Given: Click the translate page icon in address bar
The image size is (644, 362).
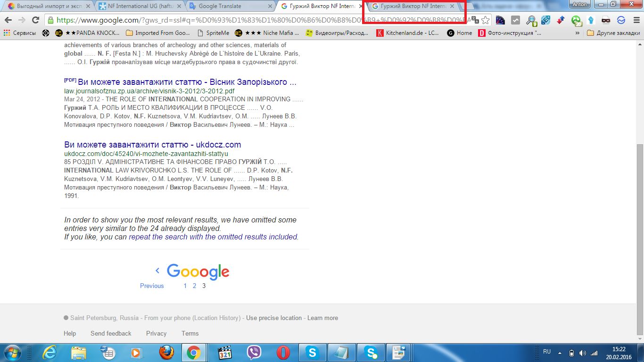Looking at the screenshot, I should click(475, 20).
